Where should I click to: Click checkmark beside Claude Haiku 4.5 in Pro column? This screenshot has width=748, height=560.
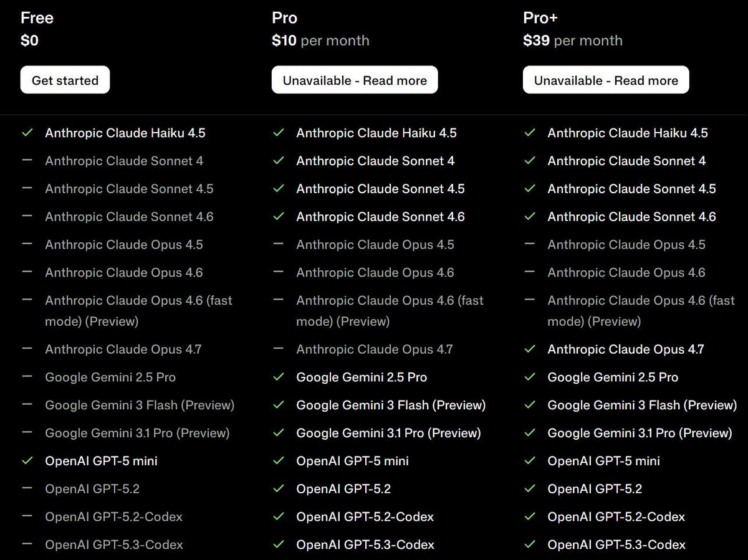tap(278, 133)
